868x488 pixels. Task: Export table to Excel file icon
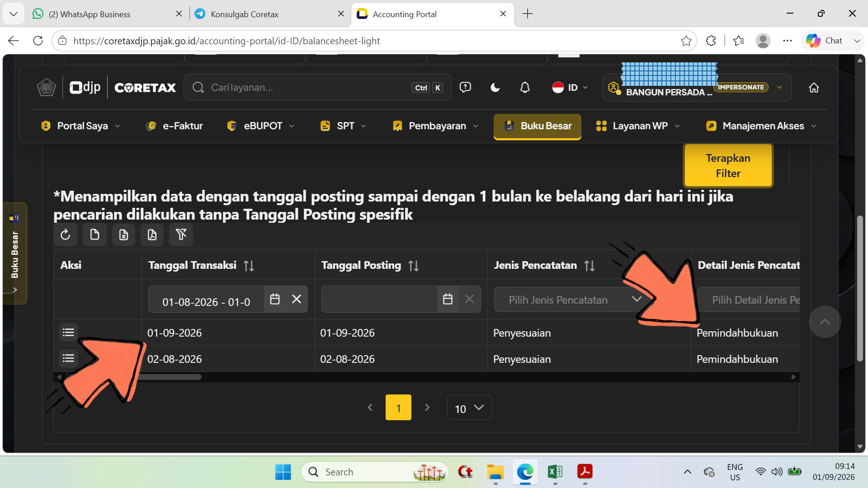click(123, 235)
